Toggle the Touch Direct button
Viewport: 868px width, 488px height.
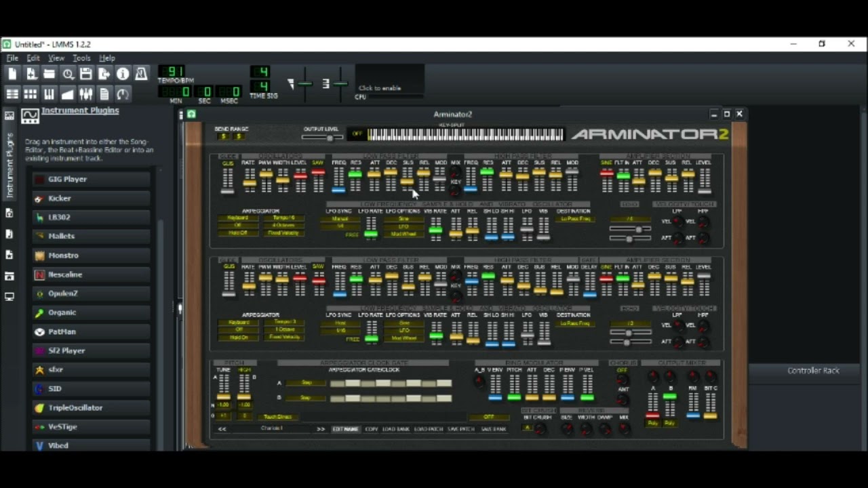click(277, 417)
